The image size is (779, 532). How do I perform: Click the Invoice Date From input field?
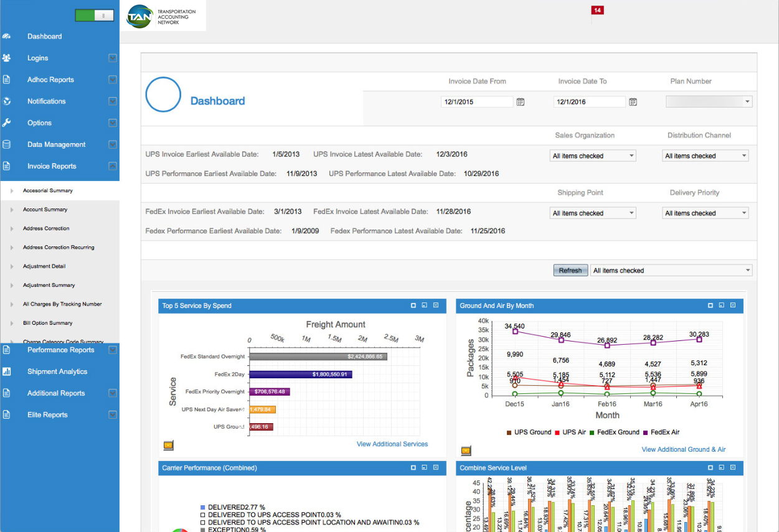point(477,102)
